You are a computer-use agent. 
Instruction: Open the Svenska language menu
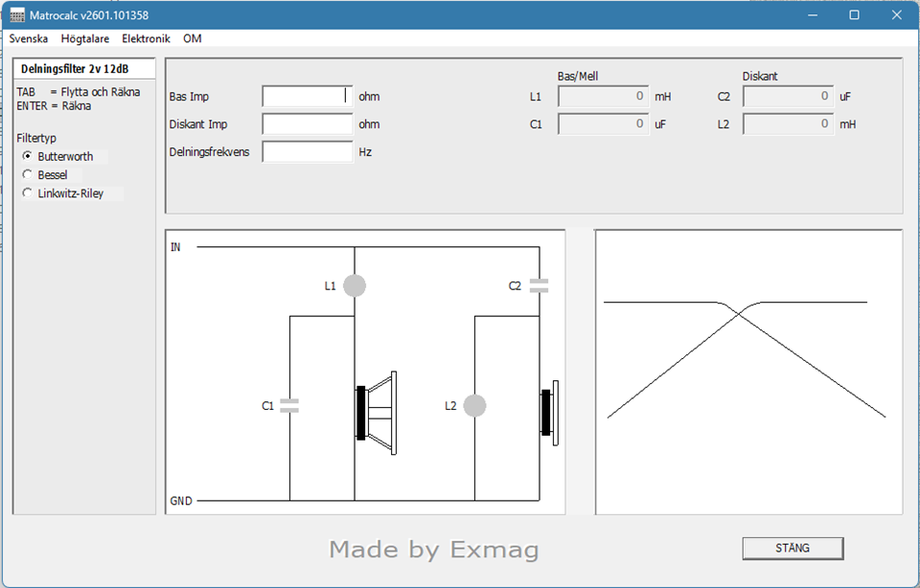[x=29, y=38]
